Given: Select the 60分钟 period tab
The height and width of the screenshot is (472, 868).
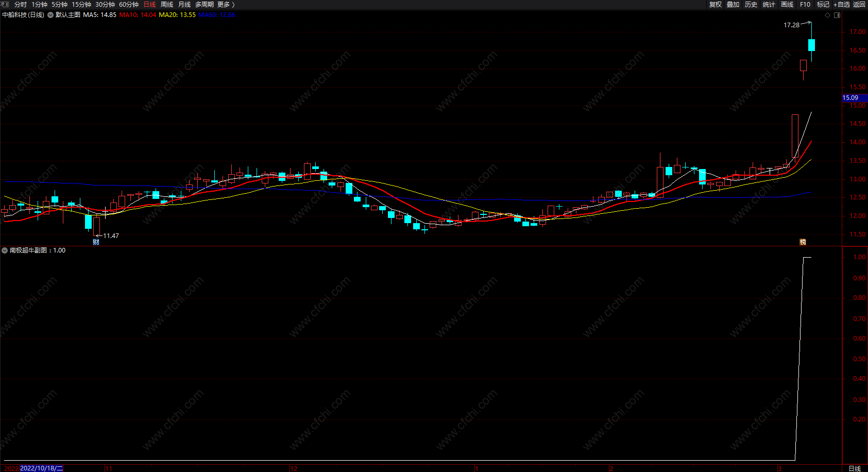Looking at the screenshot, I should [x=129, y=4].
